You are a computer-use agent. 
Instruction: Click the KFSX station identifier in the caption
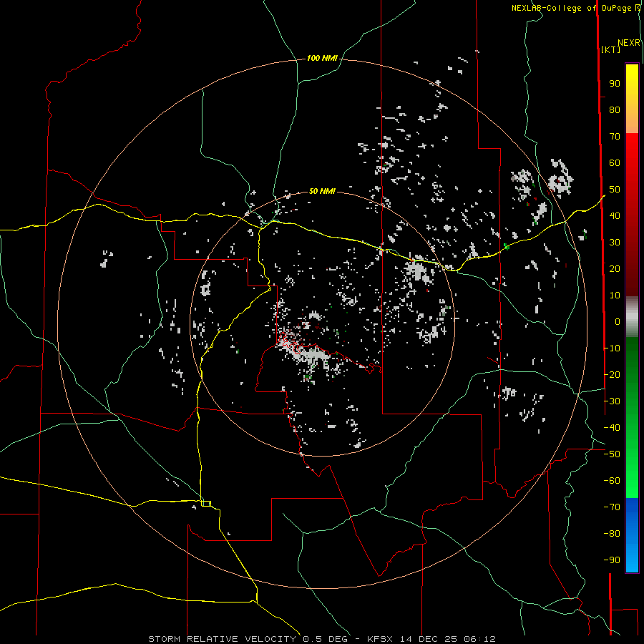coord(381,639)
